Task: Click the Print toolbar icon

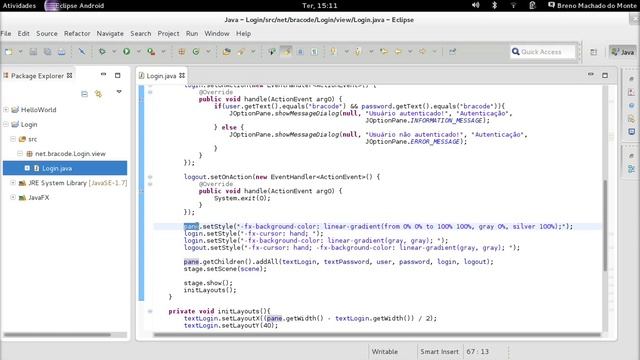Action: click(61, 52)
